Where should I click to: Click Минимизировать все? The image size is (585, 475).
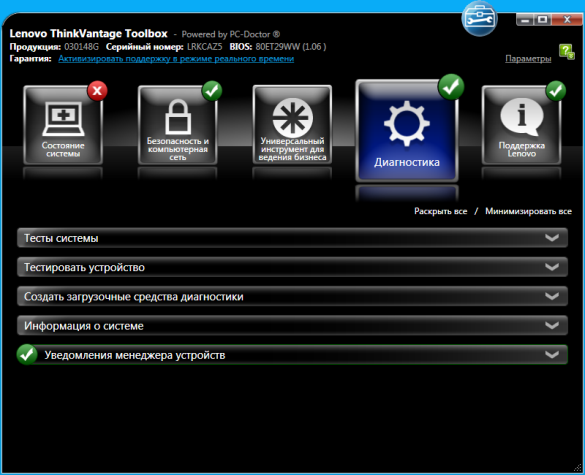click(x=528, y=211)
